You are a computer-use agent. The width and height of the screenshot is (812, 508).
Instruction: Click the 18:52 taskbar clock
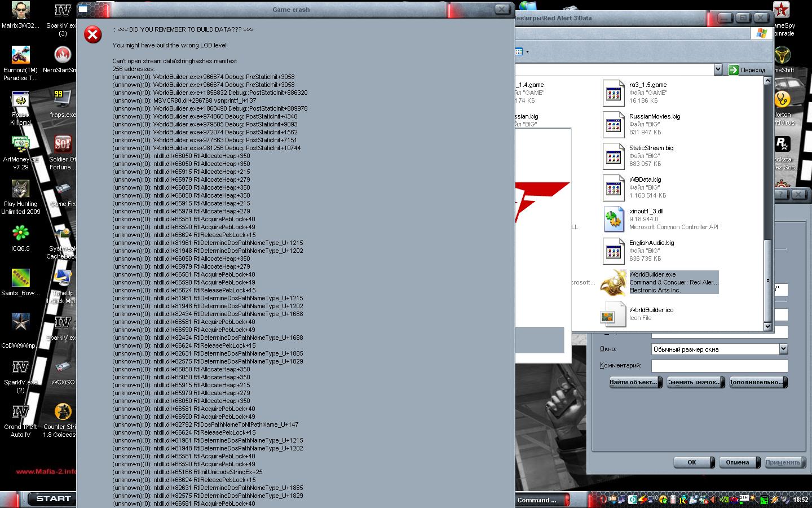(x=801, y=500)
